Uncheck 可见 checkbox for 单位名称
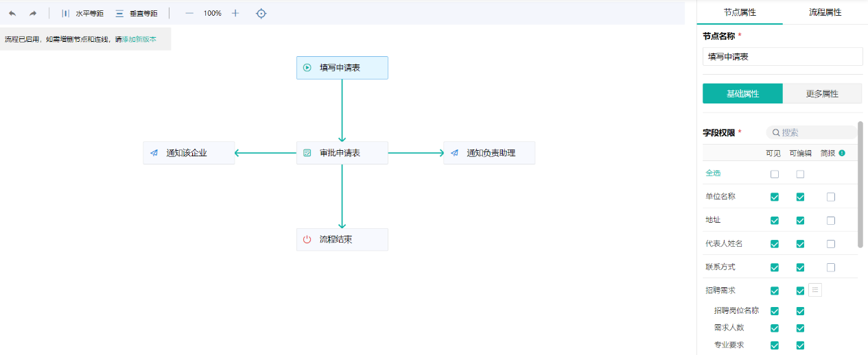 775,197
